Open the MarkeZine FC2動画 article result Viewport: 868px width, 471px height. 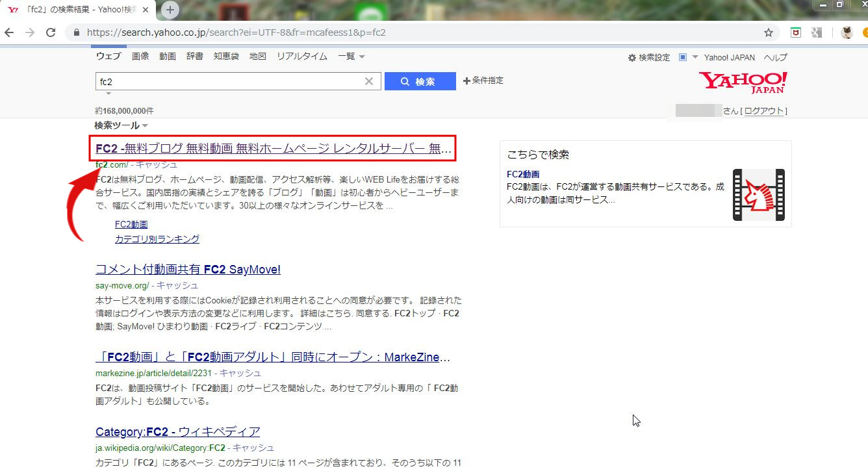[273, 357]
